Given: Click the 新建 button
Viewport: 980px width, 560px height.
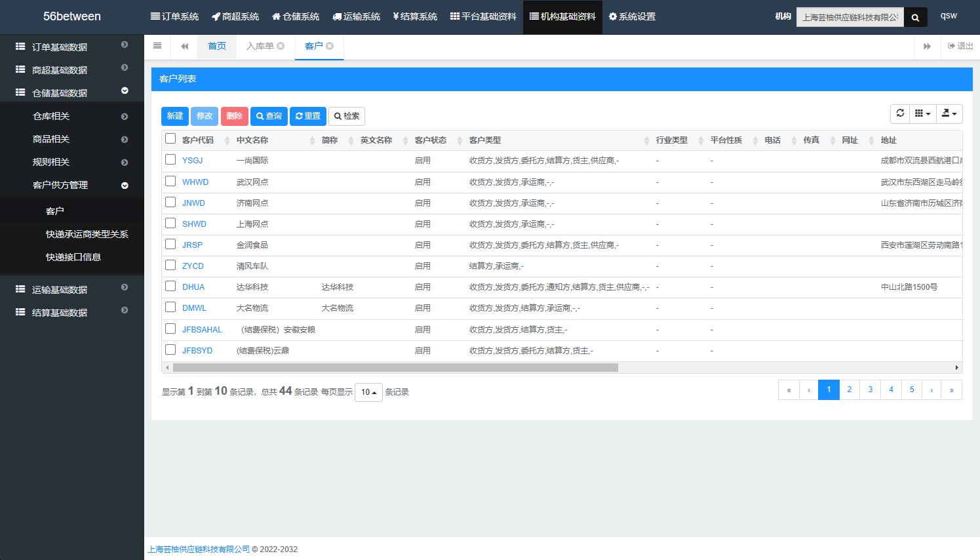Looking at the screenshot, I should tap(175, 116).
